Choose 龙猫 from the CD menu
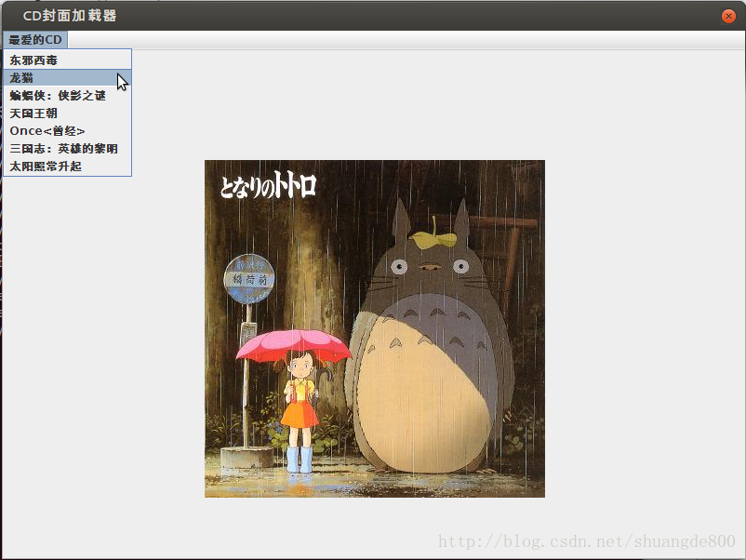Image resolution: width=746 pixels, height=560 pixels. point(68,78)
